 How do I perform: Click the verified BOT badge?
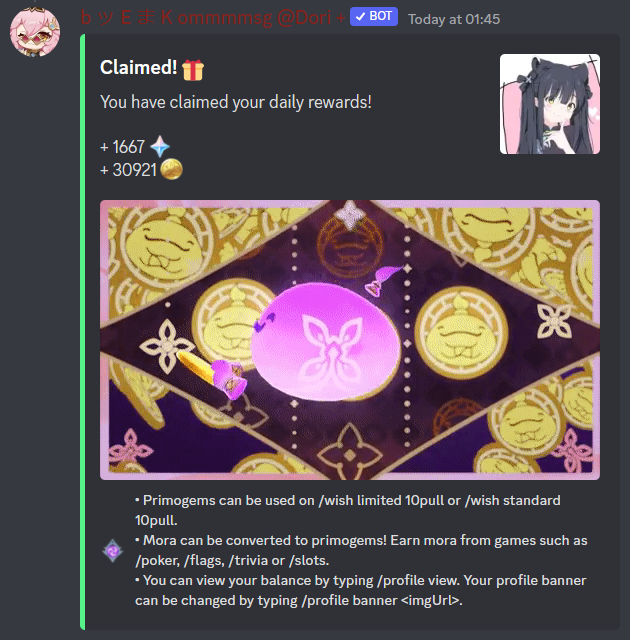(x=374, y=17)
